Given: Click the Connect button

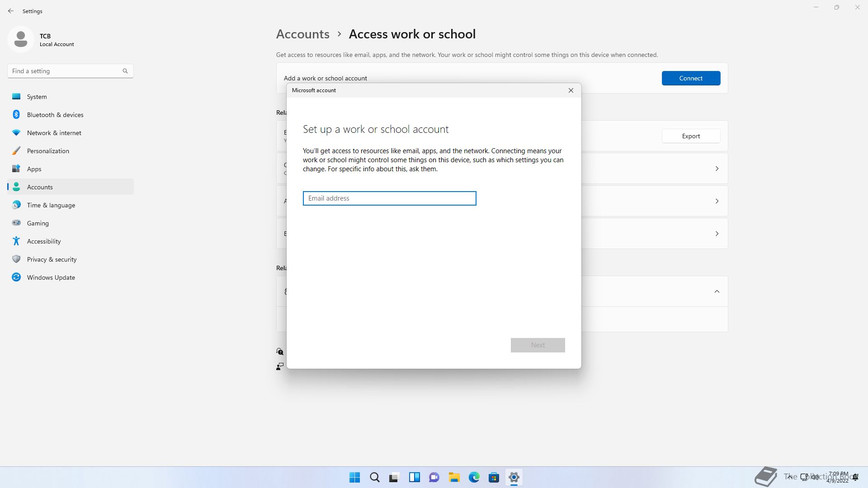Looking at the screenshot, I should pyautogui.click(x=691, y=78).
